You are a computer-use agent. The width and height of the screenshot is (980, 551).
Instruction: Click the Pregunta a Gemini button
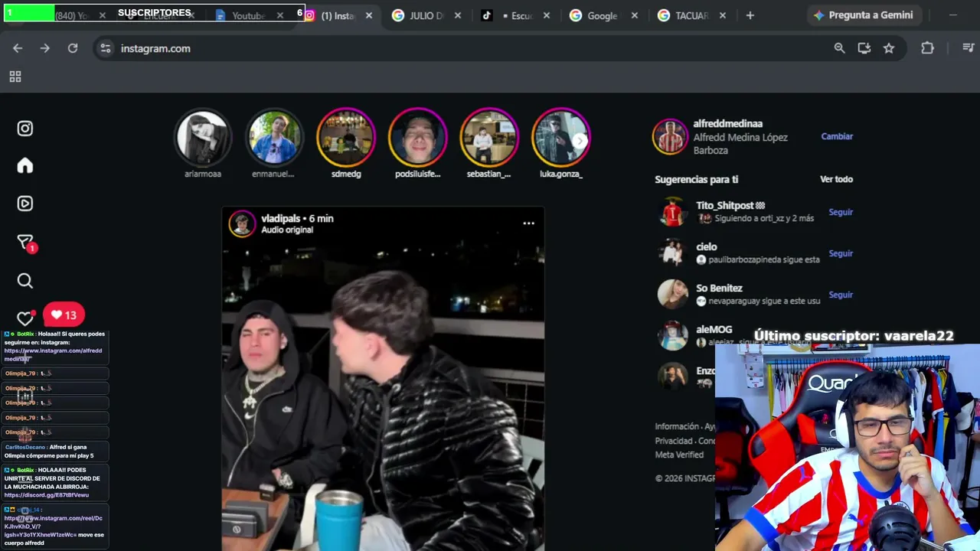click(x=863, y=15)
